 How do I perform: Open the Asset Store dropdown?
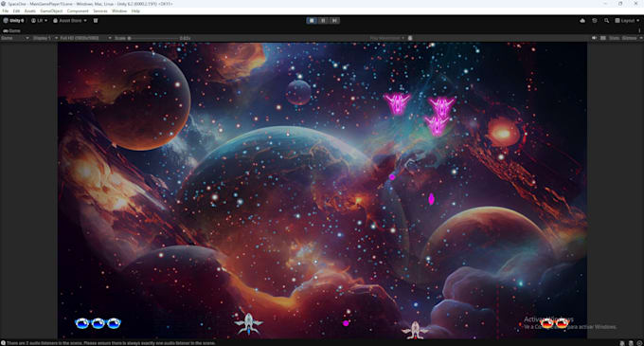[70, 21]
